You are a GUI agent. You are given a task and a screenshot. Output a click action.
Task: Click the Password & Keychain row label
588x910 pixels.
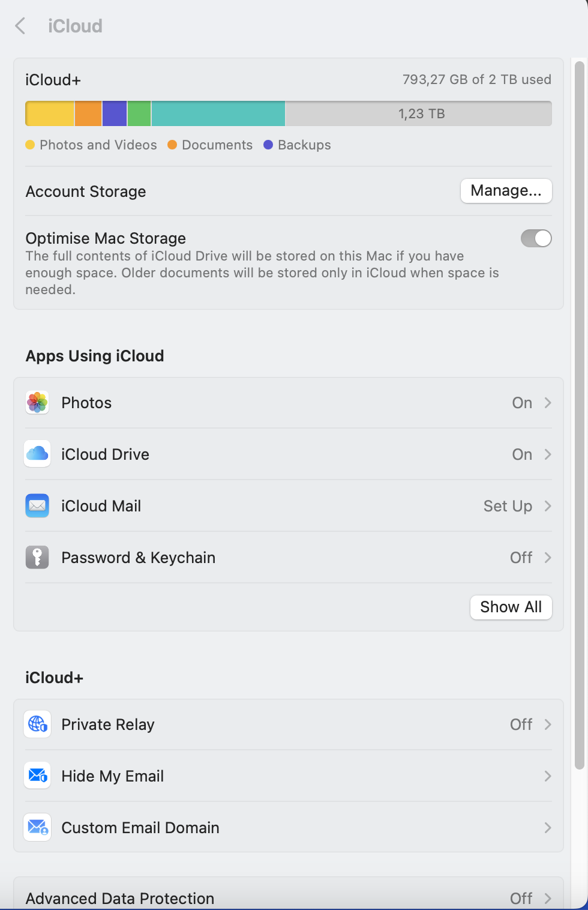pos(138,558)
